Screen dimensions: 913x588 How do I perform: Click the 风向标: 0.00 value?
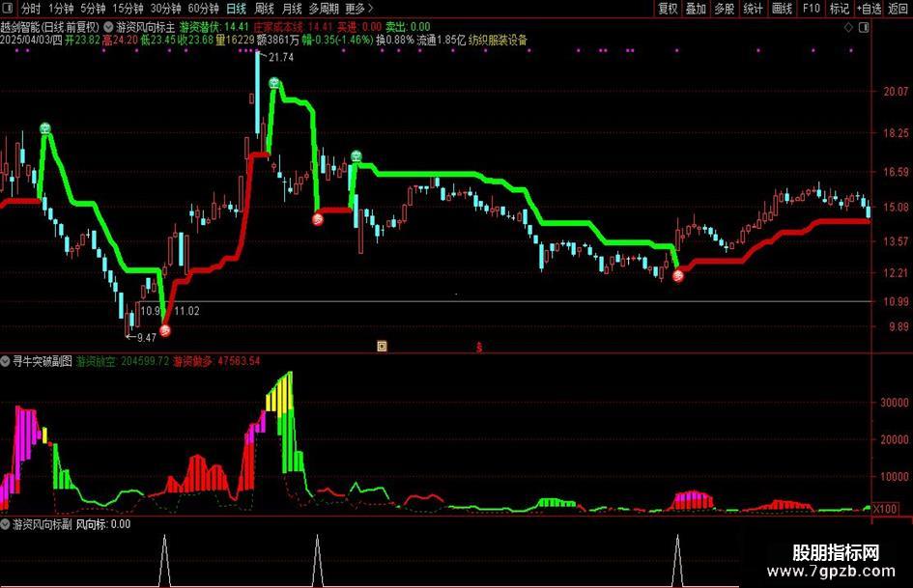pyautogui.click(x=103, y=524)
